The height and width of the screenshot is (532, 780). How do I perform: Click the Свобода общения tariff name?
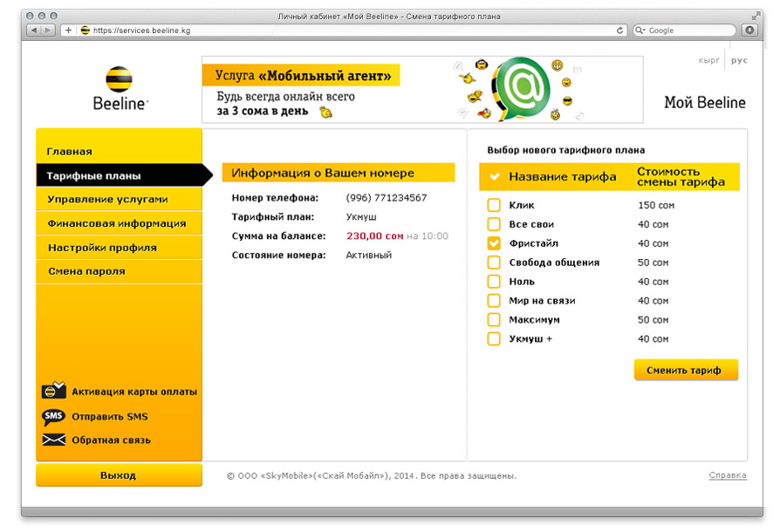tap(554, 262)
